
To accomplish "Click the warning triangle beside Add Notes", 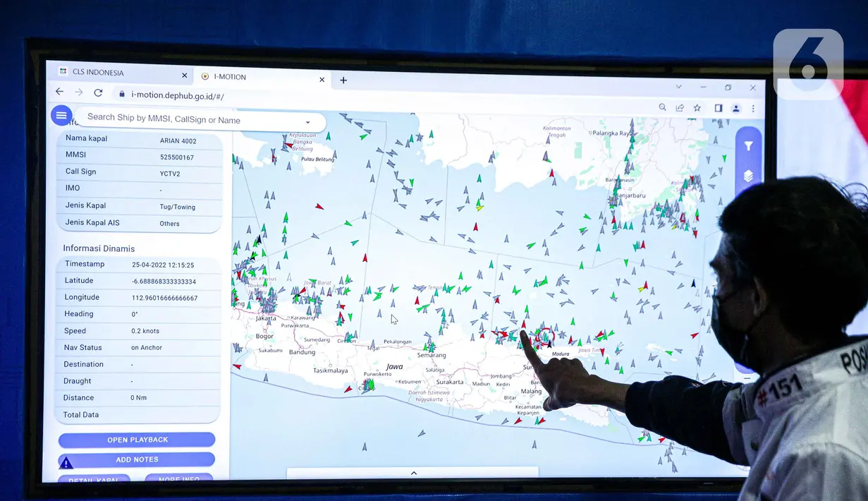I will (66, 463).
